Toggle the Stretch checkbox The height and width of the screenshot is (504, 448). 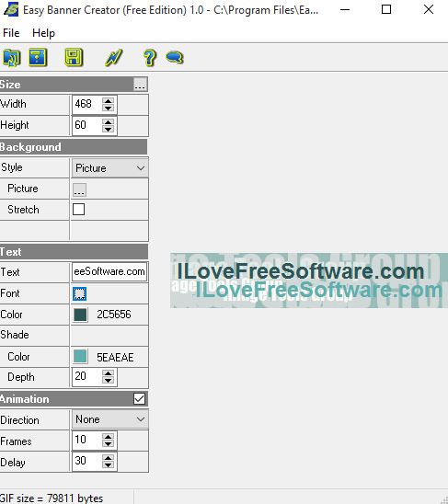tap(78, 210)
